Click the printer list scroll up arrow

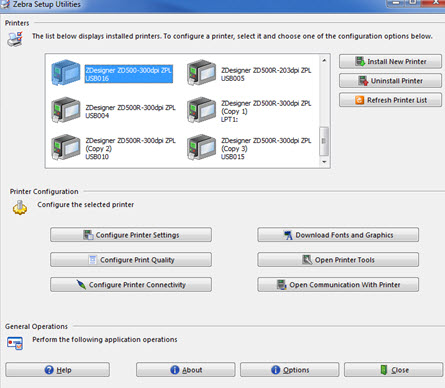click(324, 61)
